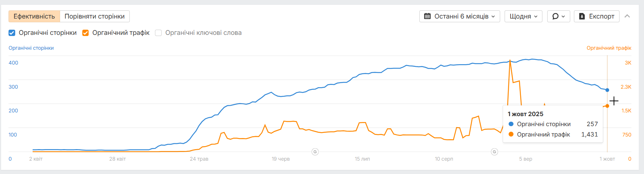Click the Google update marker near 19 черв
This screenshot has height=174, width=644.
tap(315, 152)
